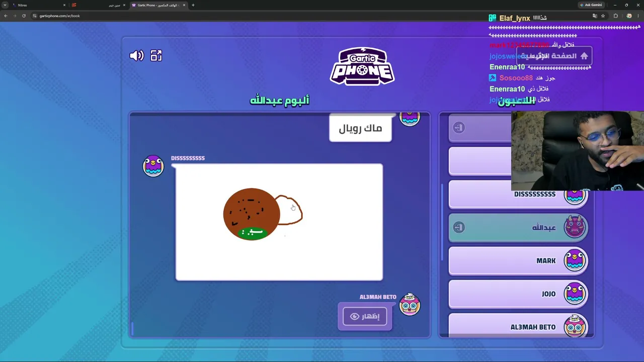Screen dimensions: 644x362
Task: Bookmark this page with the star
Action: (603, 16)
